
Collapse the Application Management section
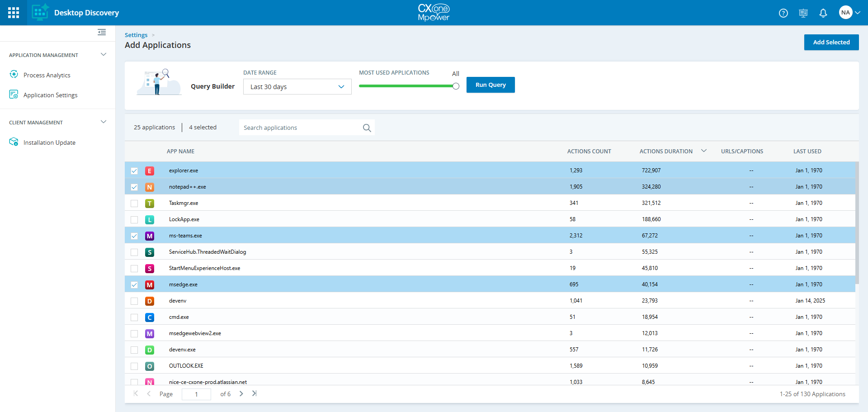(x=104, y=55)
